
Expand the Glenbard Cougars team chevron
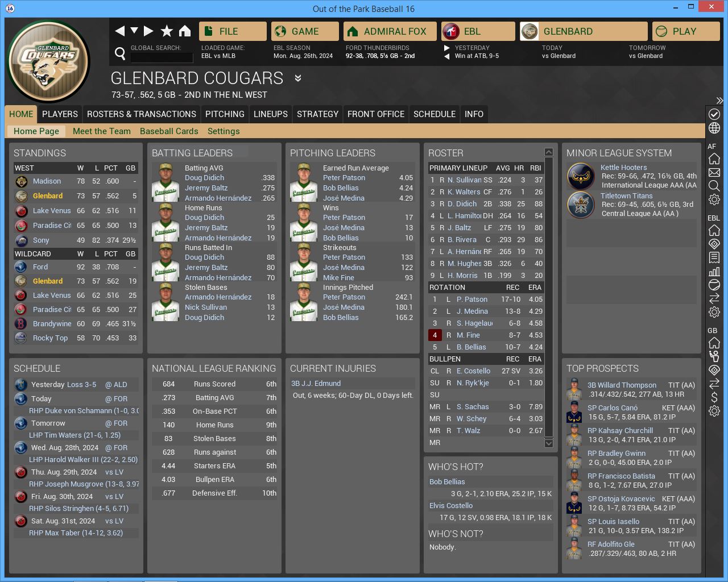click(x=298, y=78)
